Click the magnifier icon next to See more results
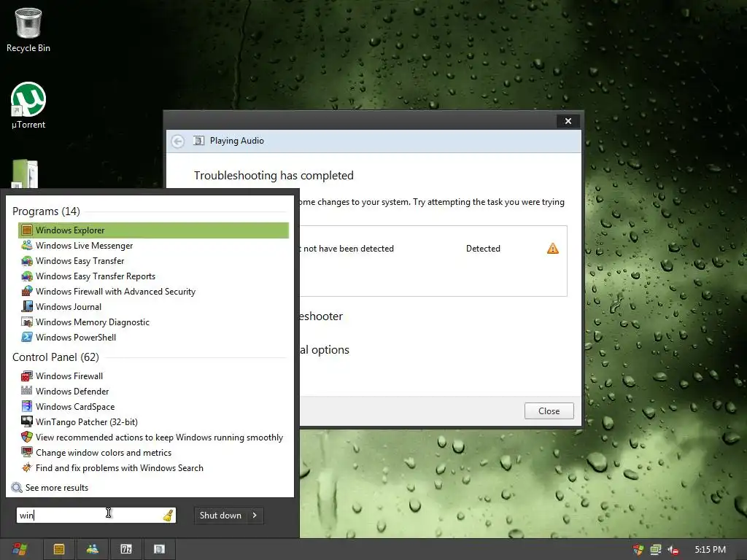Screen dimensions: 747x560 click(17, 488)
